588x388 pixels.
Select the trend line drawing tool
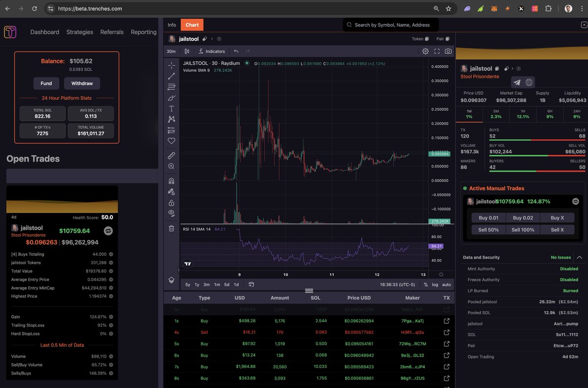click(x=171, y=76)
